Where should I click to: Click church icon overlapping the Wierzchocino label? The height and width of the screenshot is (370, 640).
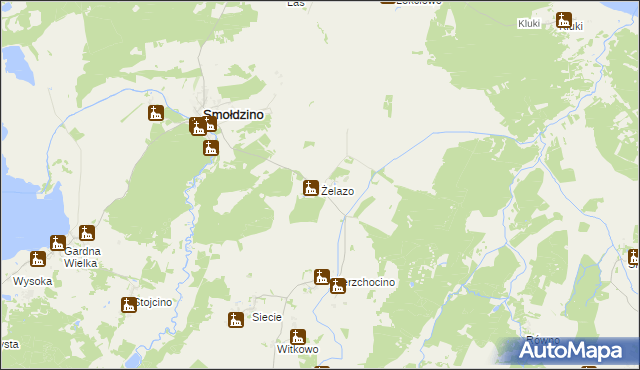pos(338,286)
